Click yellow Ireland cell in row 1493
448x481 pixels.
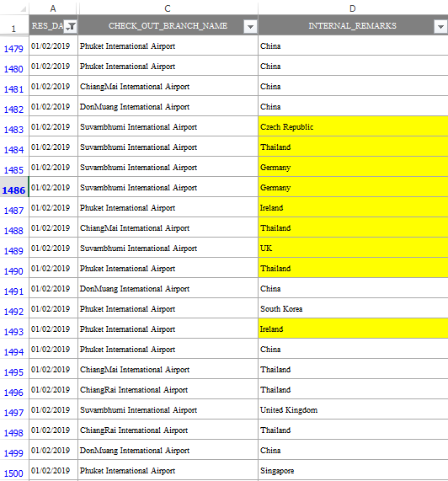point(353,329)
